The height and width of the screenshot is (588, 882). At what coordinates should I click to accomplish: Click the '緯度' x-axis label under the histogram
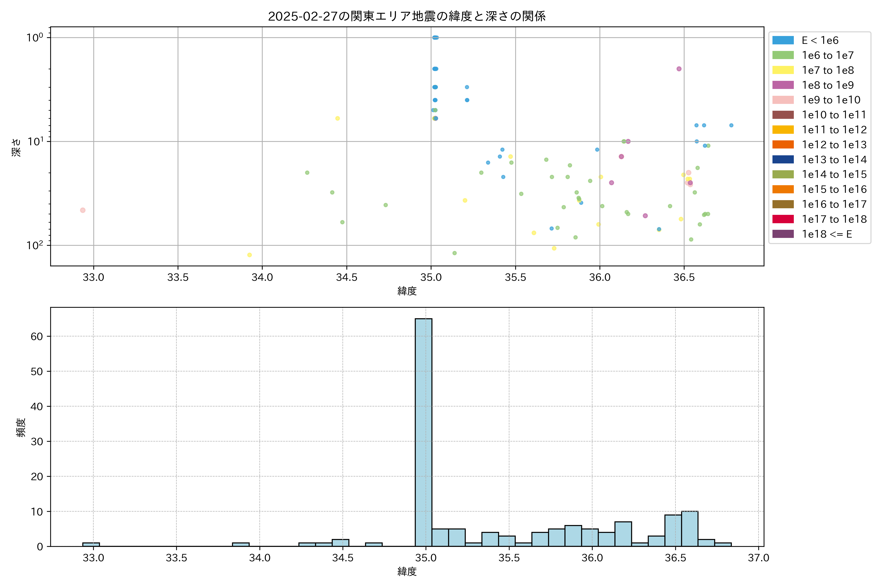click(x=407, y=572)
